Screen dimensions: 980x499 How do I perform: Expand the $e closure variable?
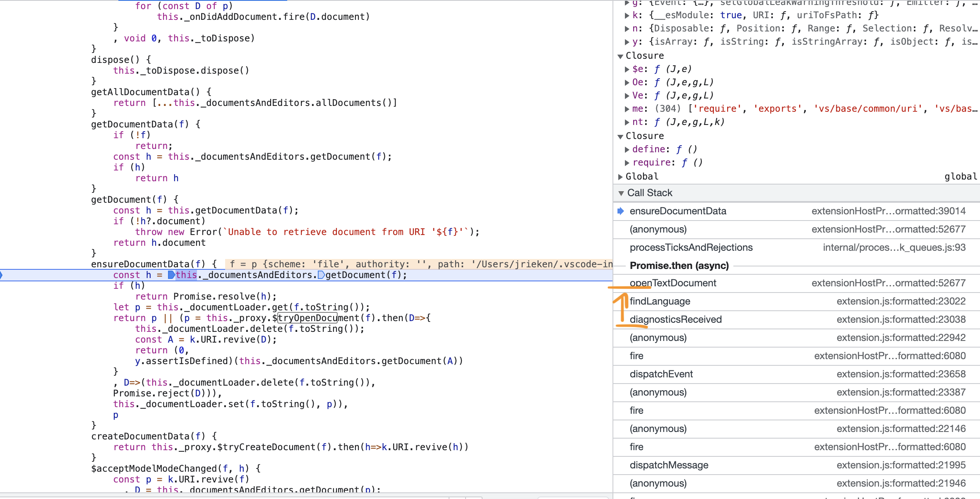(x=627, y=69)
